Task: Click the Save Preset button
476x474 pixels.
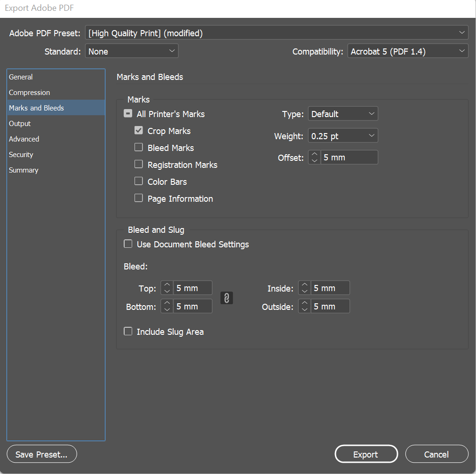Action: coord(41,454)
